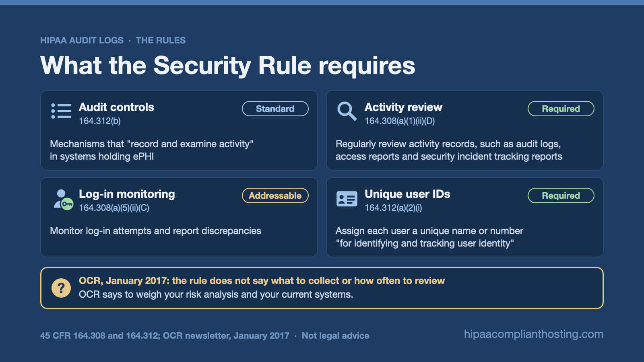The width and height of the screenshot is (644, 362).
Task: Click the Unique user IDs card title
Action: tap(407, 194)
